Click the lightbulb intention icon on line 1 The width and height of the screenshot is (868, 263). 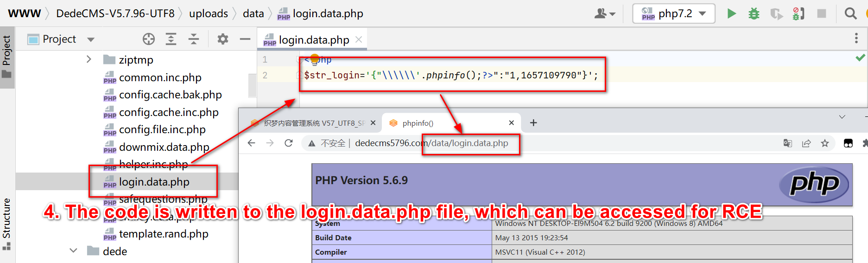tap(315, 58)
